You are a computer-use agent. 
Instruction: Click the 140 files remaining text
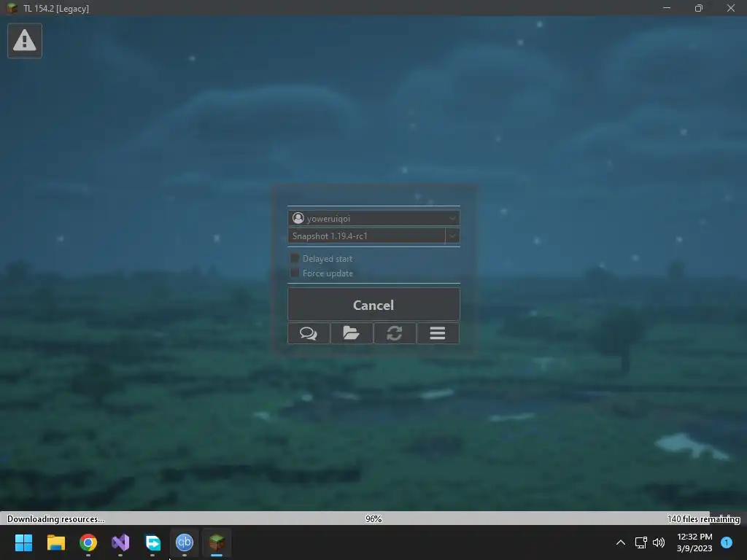(x=704, y=519)
